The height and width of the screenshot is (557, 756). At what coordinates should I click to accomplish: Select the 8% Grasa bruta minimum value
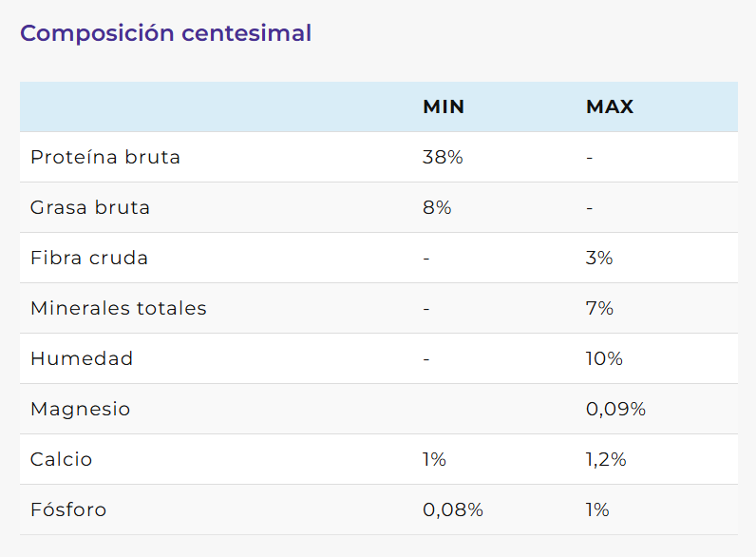(x=437, y=208)
